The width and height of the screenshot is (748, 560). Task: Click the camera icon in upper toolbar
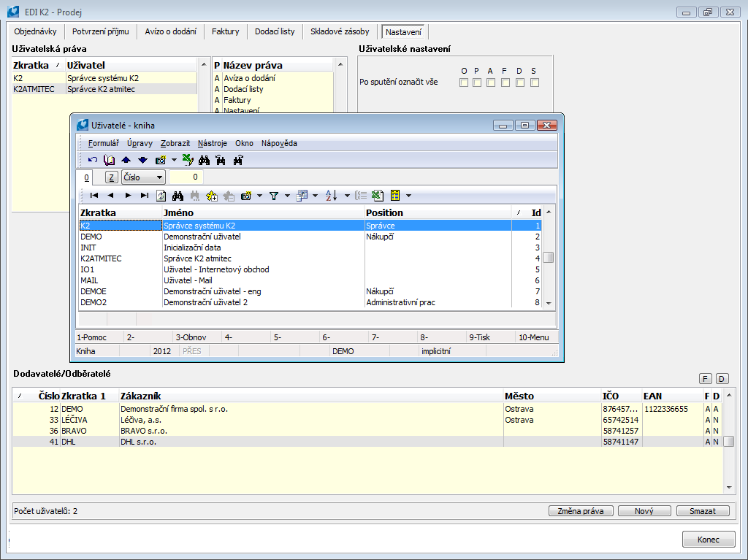tap(161, 160)
